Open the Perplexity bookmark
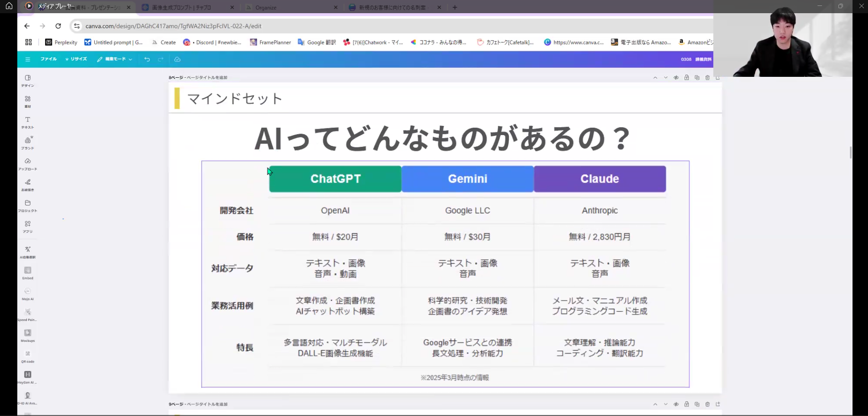The image size is (868, 416). [61, 42]
